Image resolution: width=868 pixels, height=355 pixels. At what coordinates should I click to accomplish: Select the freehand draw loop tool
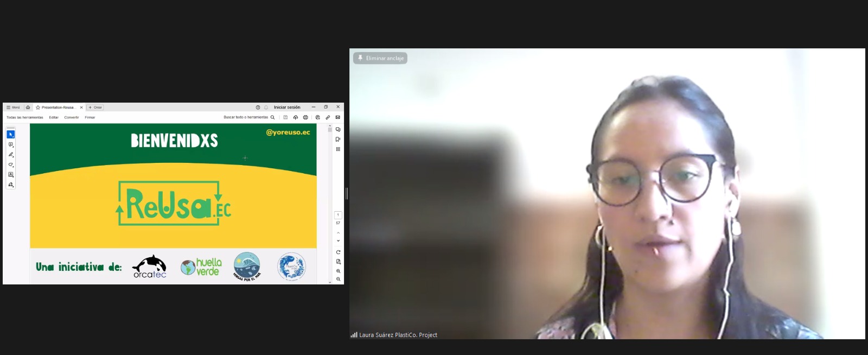10,164
